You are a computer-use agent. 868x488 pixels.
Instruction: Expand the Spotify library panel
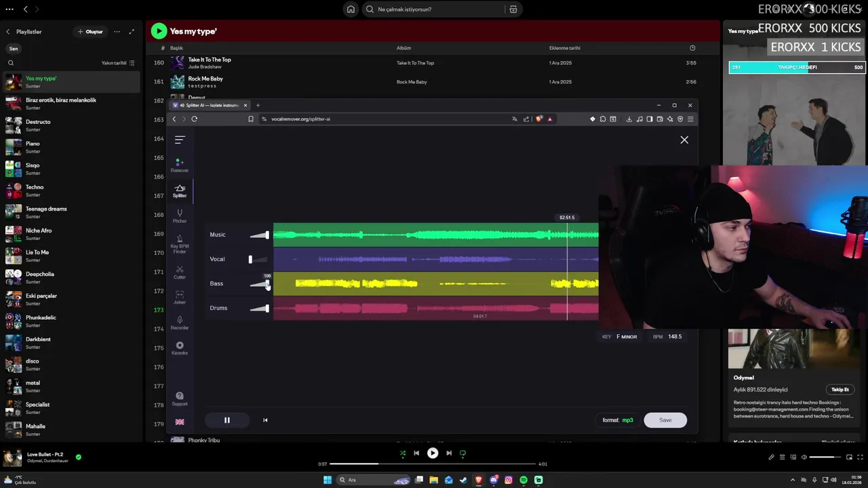pyautogui.click(x=132, y=32)
